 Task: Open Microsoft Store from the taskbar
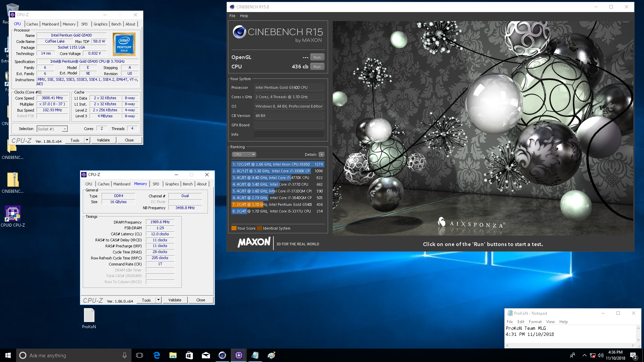tap(189, 355)
